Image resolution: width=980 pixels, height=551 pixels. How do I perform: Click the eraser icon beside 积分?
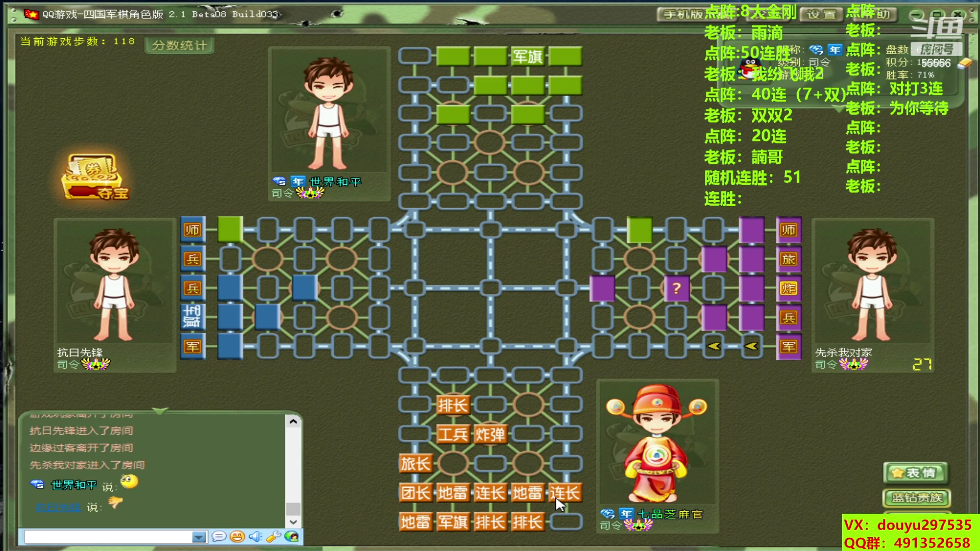[x=964, y=63]
